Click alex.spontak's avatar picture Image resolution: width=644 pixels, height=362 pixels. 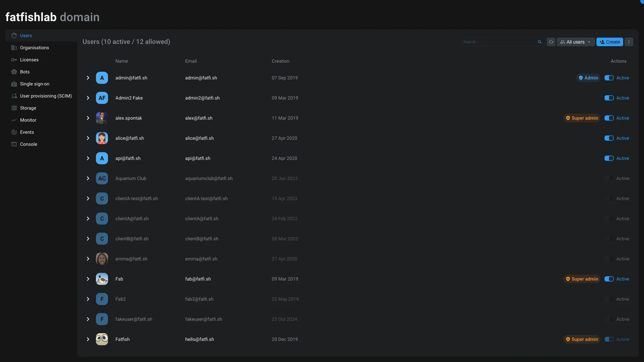(102, 118)
